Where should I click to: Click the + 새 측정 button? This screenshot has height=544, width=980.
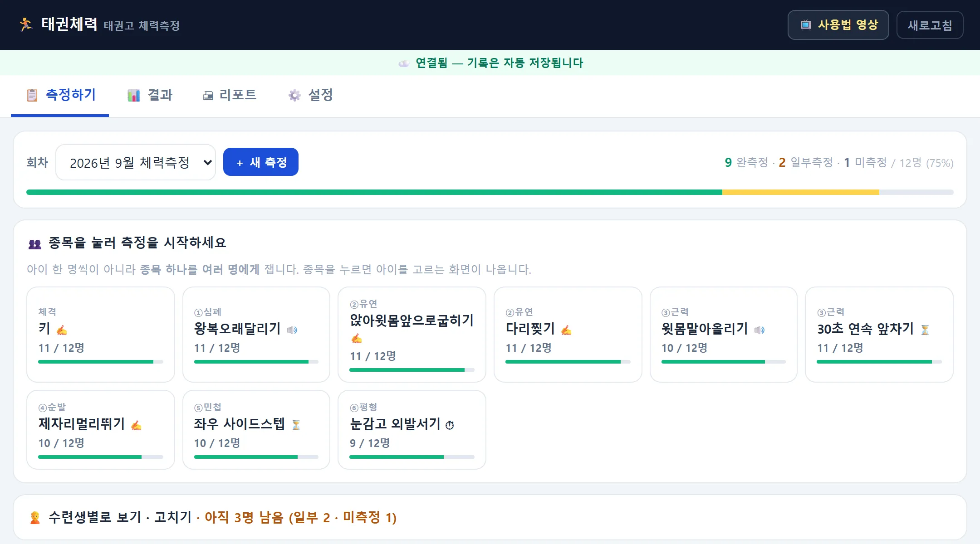pyautogui.click(x=261, y=162)
